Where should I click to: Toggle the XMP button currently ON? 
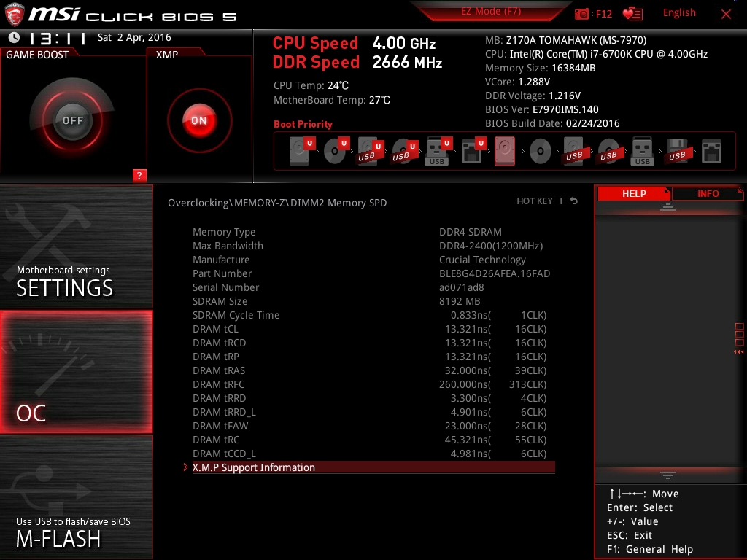(x=199, y=120)
